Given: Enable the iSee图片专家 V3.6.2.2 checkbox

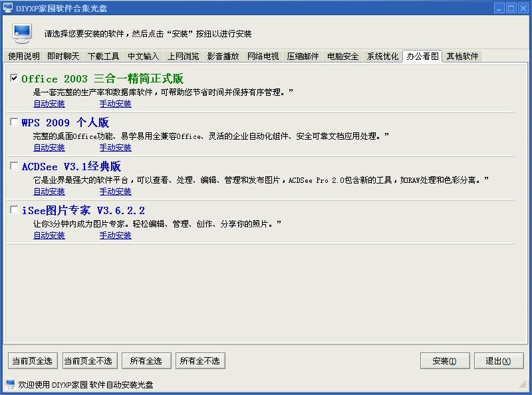Looking at the screenshot, I should (14, 209).
